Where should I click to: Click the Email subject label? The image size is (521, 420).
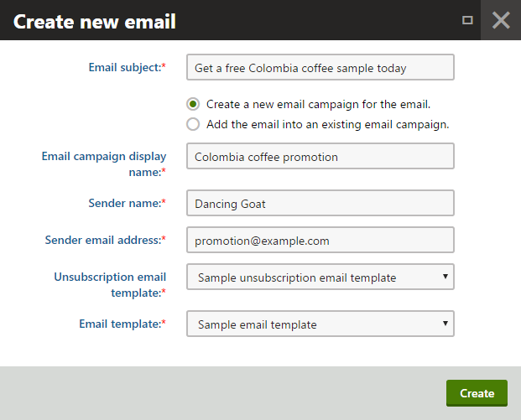tap(127, 67)
